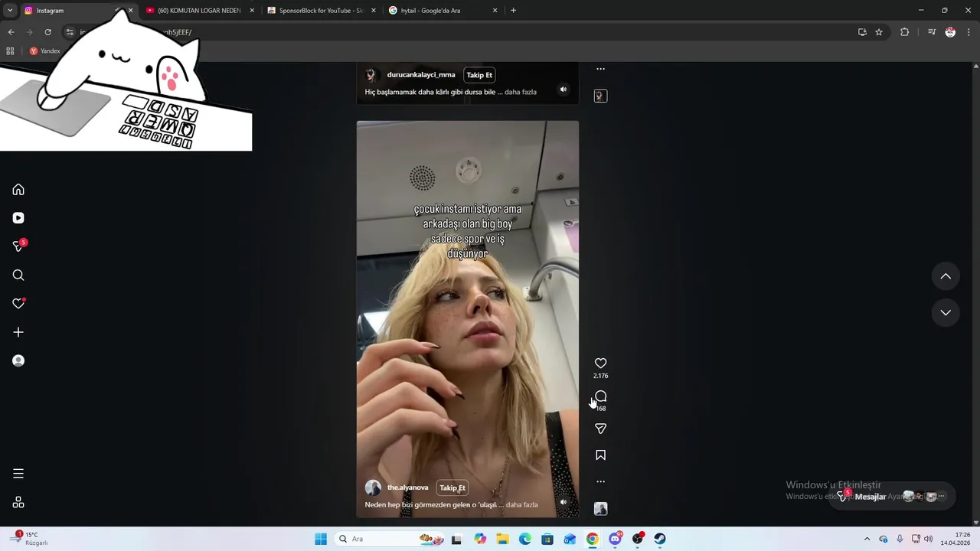Viewport: 980px width, 551px height.
Task: Open Chrome media control icon
Action: tap(932, 32)
